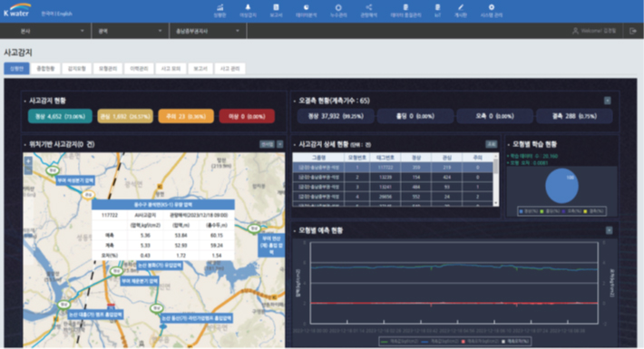Click map marker above 부여 석성분기 압력 label

pyautogui.click(x=53, y=170)
